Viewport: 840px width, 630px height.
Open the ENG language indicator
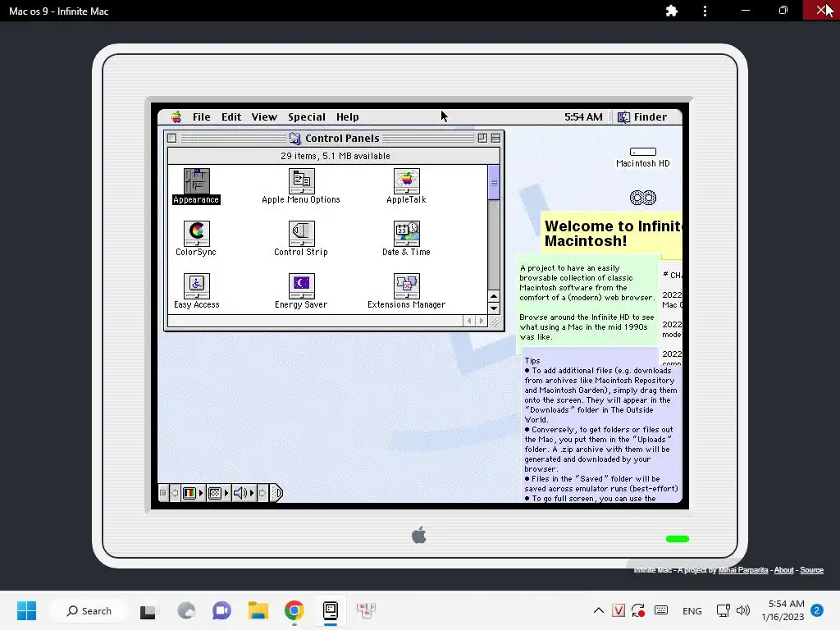[692, 610]
